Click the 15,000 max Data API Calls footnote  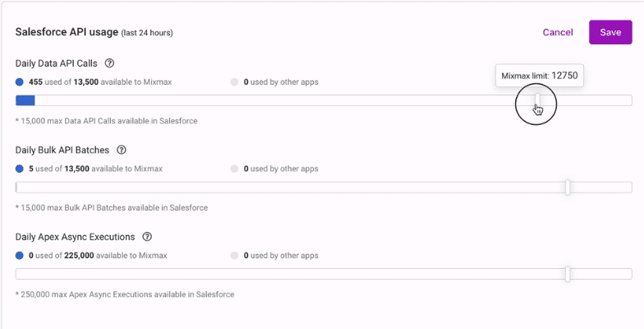pos(107,121)
